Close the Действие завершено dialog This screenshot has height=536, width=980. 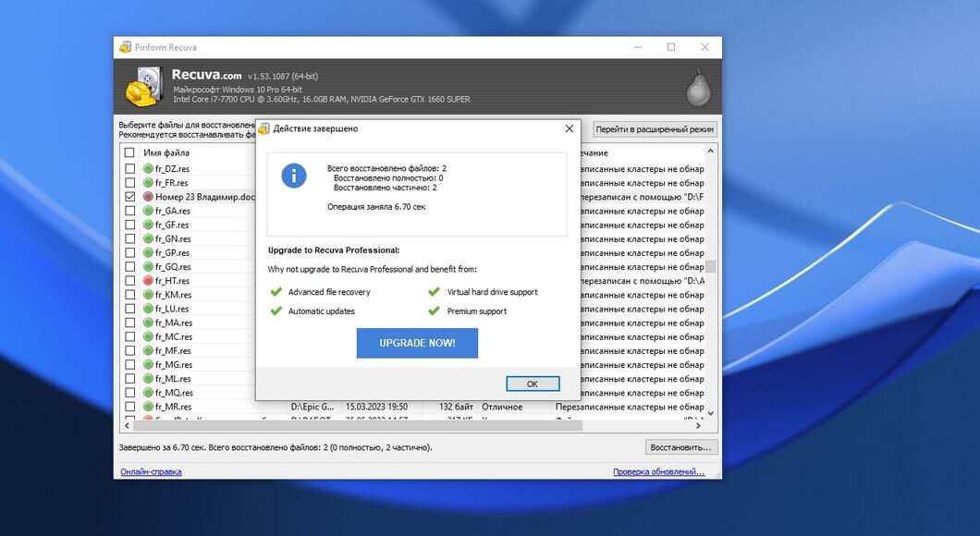[569, 128]
